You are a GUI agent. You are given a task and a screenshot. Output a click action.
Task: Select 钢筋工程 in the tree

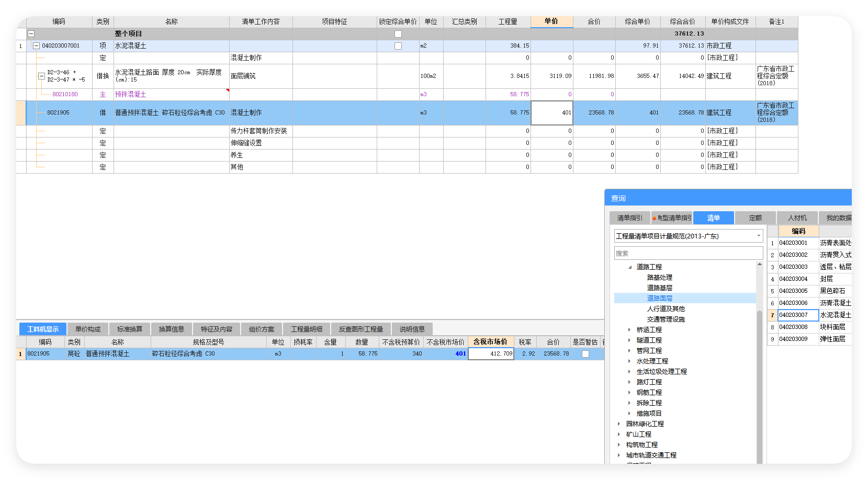pyautogui.click(x=649, y=393)
